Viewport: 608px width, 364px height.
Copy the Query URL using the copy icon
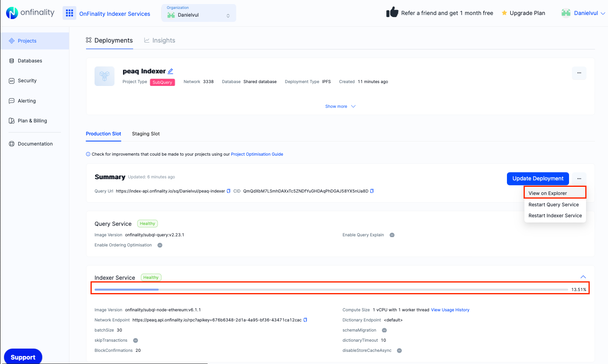pyautogui.click(x=228, y=191)
